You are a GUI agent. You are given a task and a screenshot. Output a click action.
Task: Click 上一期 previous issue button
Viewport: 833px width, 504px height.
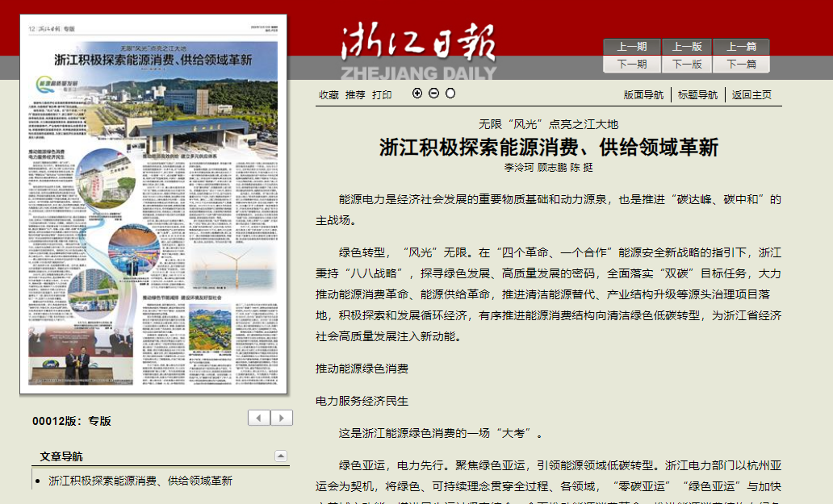[632, 47]
